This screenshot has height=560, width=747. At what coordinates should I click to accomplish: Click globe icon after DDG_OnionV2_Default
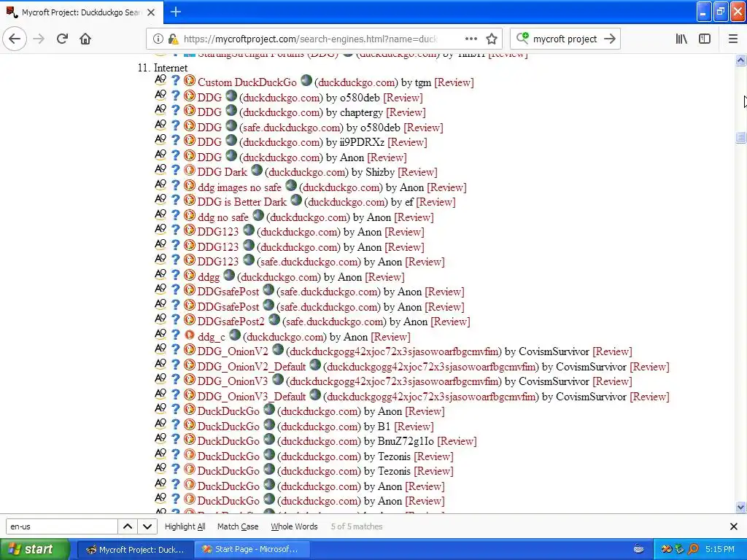315,365
